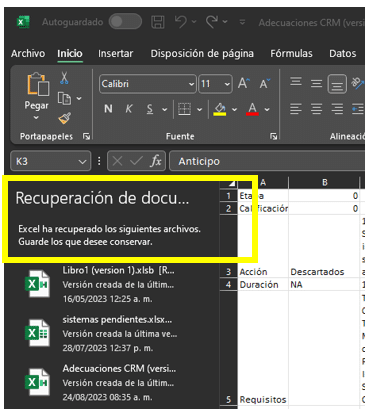The image size is (374, 414).
Task: Open font color palette arrow
Action: click(267, 109)
